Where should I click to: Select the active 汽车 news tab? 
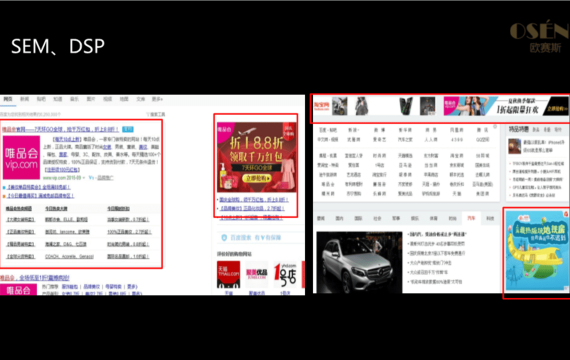(471, 218)
